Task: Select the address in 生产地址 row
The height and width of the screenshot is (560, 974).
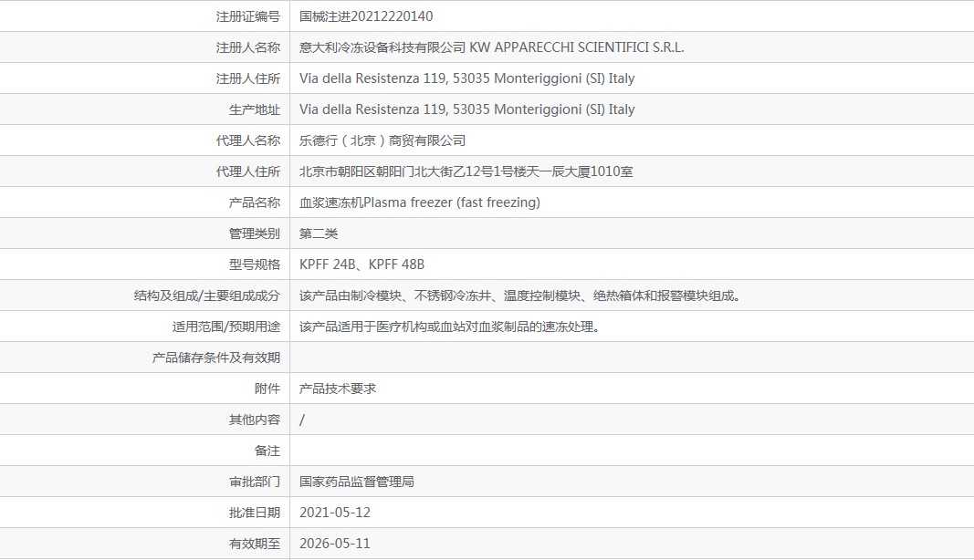Action: pos(467,109)
